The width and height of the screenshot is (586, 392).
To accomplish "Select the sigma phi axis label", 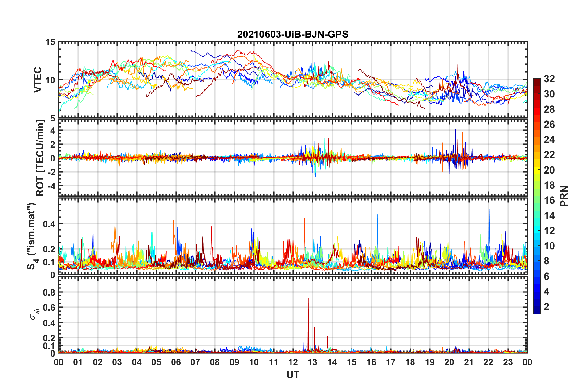I will 35,314.
